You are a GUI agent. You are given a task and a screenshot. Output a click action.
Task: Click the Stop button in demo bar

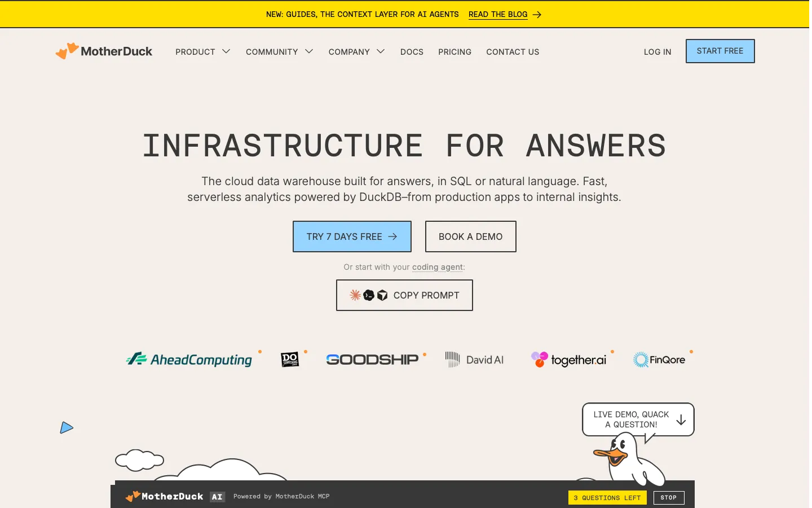(x=669, y=498)
